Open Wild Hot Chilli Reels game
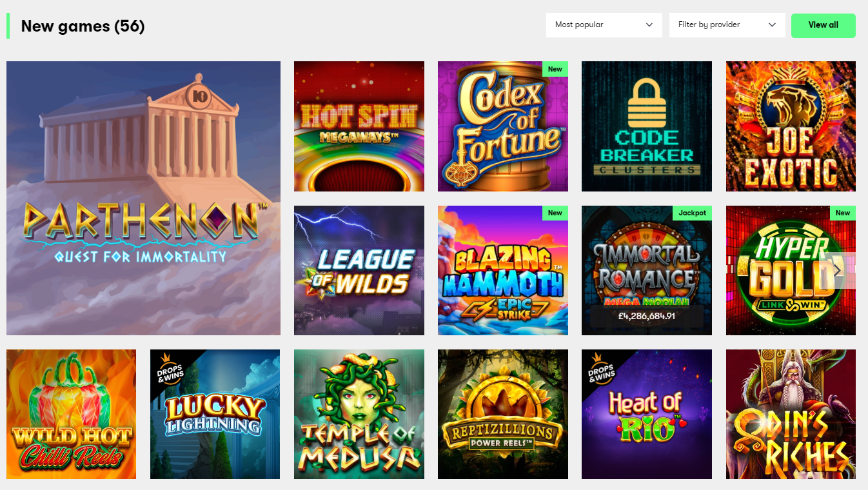 pos(71,414)
